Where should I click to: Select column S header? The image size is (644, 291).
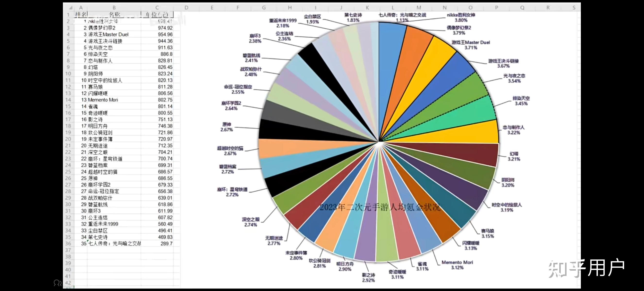click(574, 8)
